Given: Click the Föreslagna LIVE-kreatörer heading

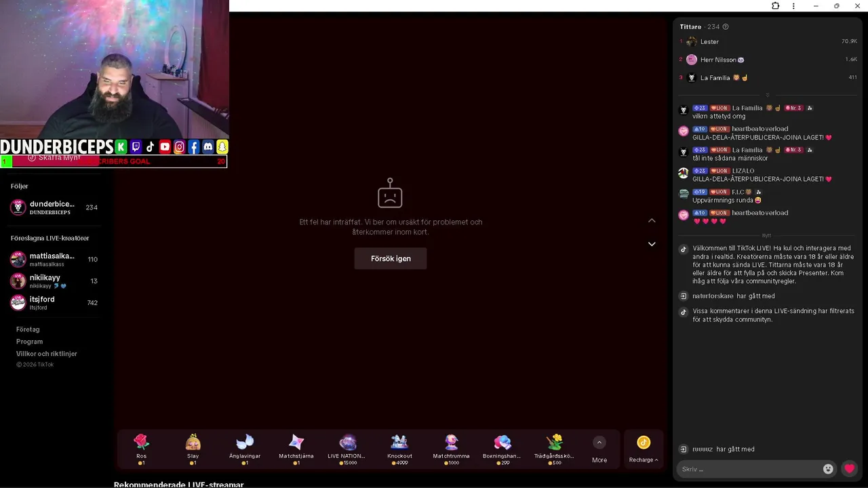Looking at the screenshot, I should coord(50,239).
